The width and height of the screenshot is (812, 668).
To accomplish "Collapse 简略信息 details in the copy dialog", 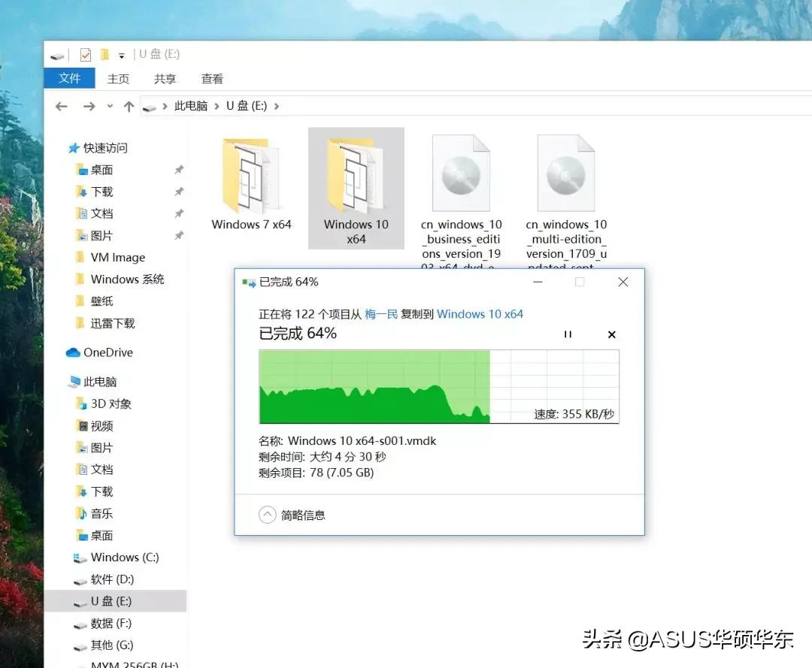I will click(267, 514).
